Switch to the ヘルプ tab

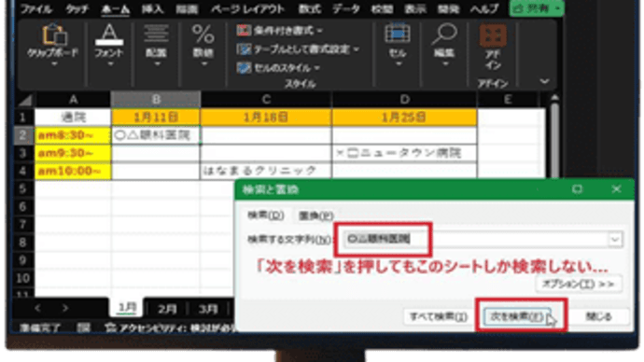(484, 8)
